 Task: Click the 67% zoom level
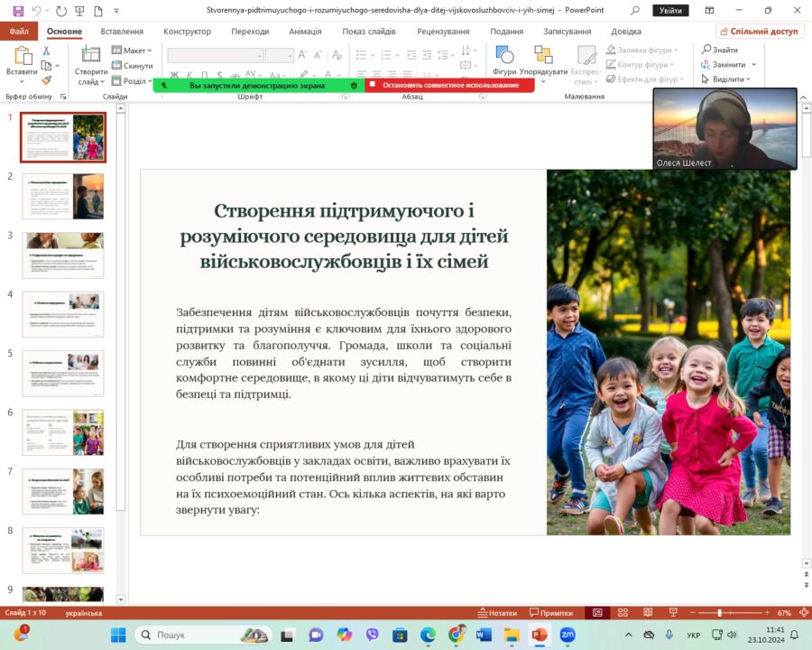(784, 613)
